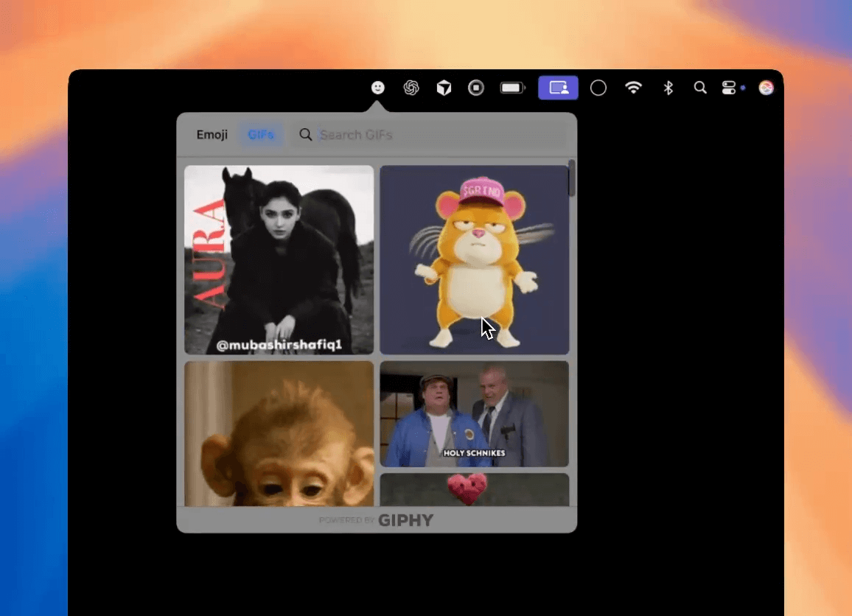Viewport: 852px width, 616px height.
Task: Open the Bluetooth menu
Action: pyautogui.click(x=668, y=88)
